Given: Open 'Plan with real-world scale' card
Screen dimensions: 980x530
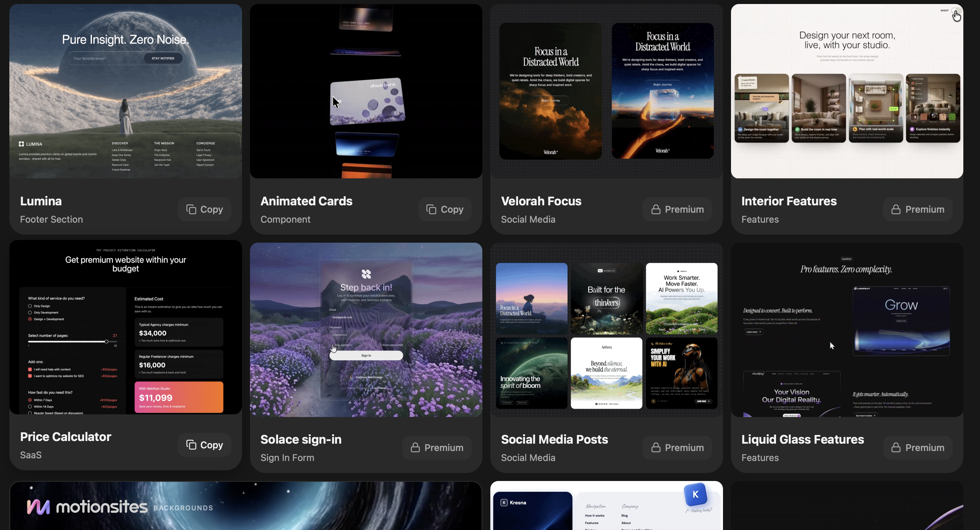Looking at the screenshot, I should click(876, 108).
